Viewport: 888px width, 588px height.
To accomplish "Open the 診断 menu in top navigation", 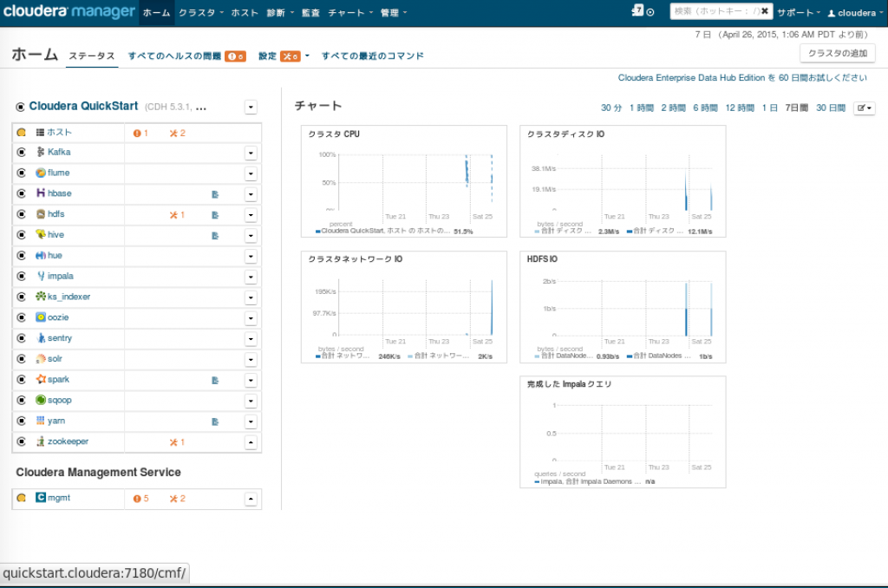I will 280,12.
